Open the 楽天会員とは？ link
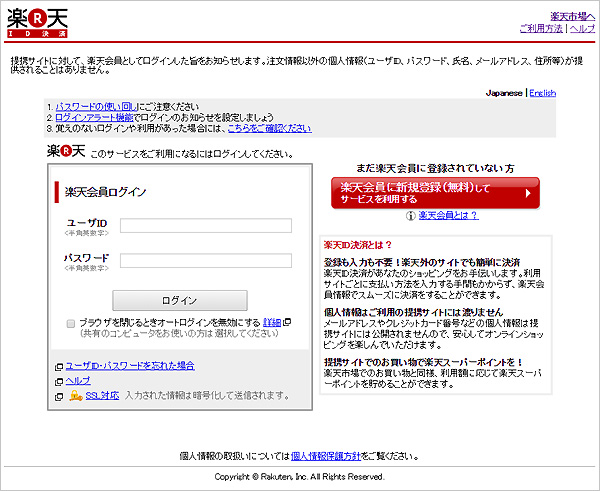 (448, 215)
